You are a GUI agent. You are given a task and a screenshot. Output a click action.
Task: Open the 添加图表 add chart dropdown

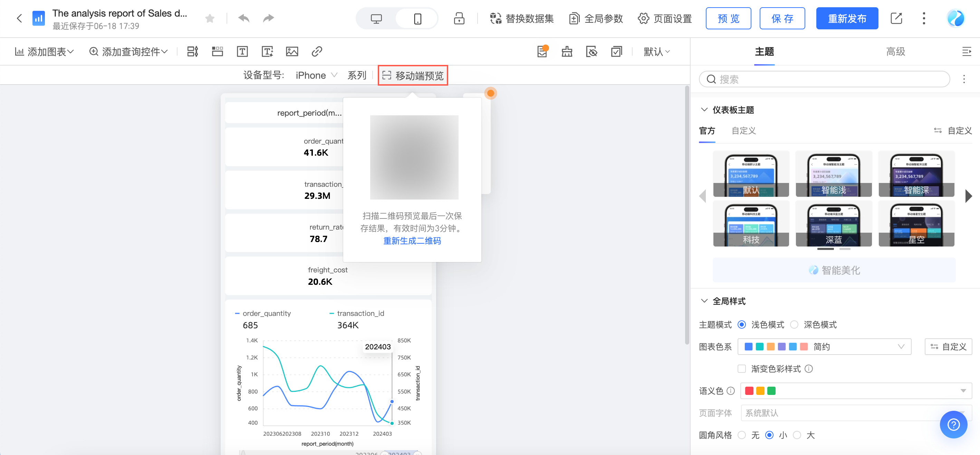tap(44, 51)
